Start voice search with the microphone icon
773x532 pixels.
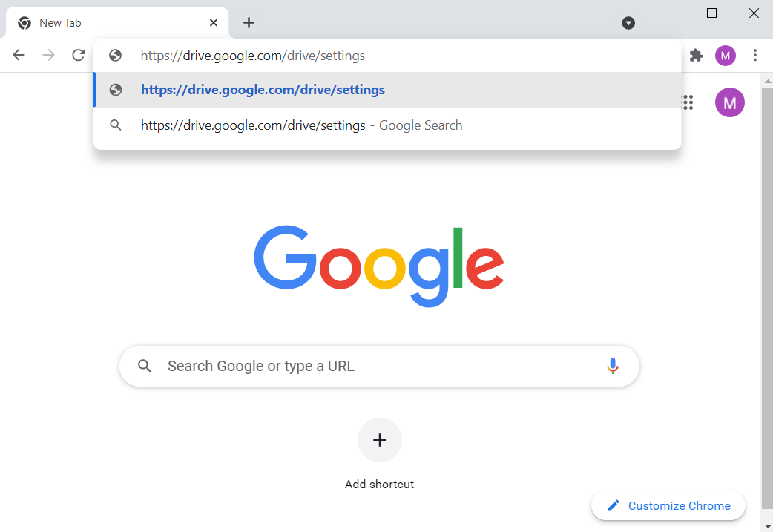coord(612,366)
